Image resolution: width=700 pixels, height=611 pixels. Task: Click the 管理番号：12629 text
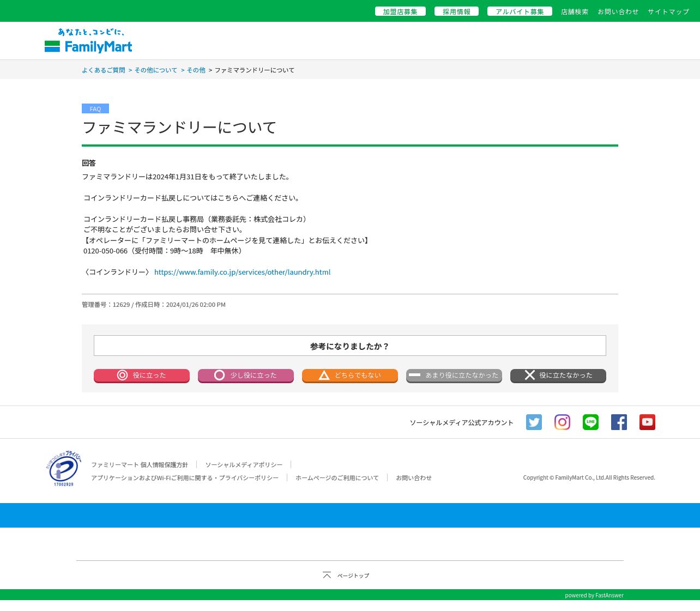click(106, 305)
